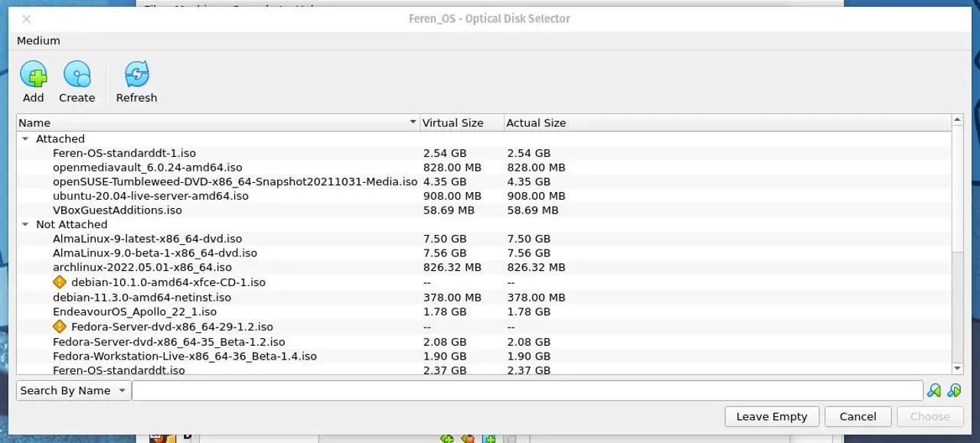Sort by Virtual Size column
Viewport: 980px width, 443px height.
(x=462, y=122)
